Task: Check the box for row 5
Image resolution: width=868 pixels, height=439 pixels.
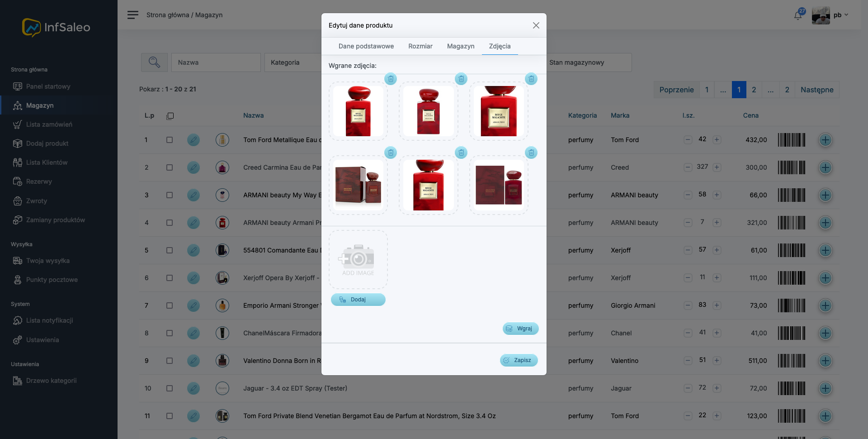Action: pyautogui.click(x=170, y=250)
